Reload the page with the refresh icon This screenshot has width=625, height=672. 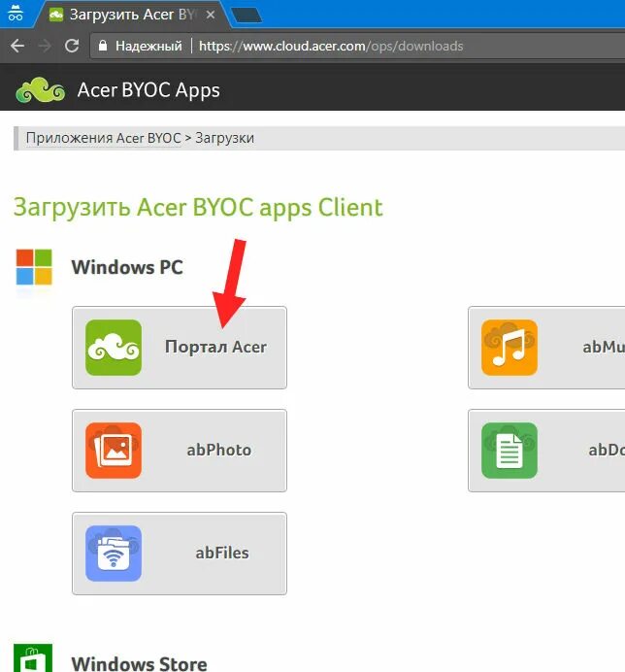pyautogui.click(x=72, y=46)
